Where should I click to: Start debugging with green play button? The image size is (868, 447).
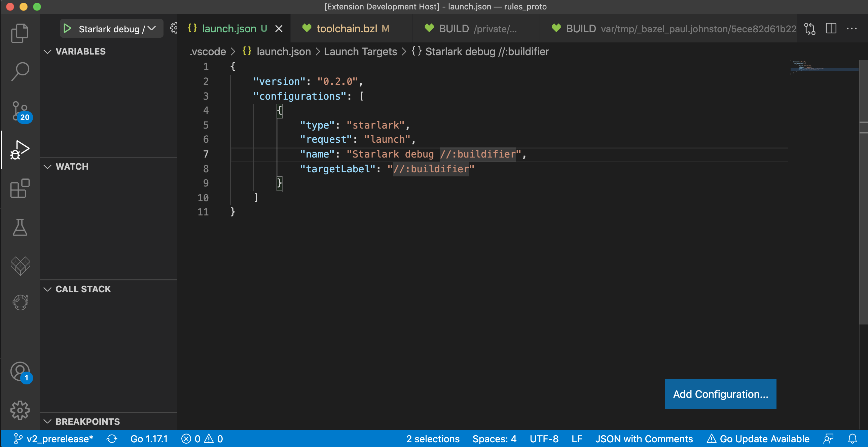click(67, 29)
